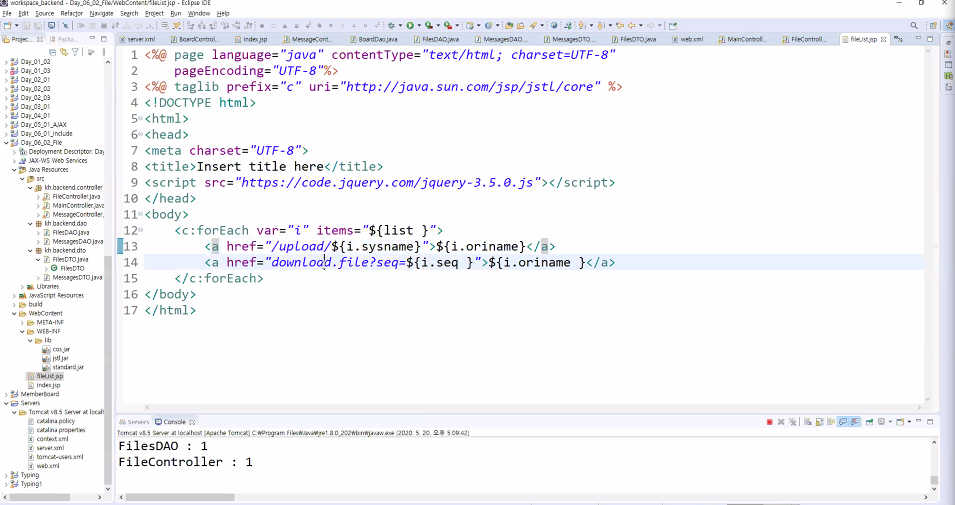Minimize the Project Explorer panel

[92, 38]
